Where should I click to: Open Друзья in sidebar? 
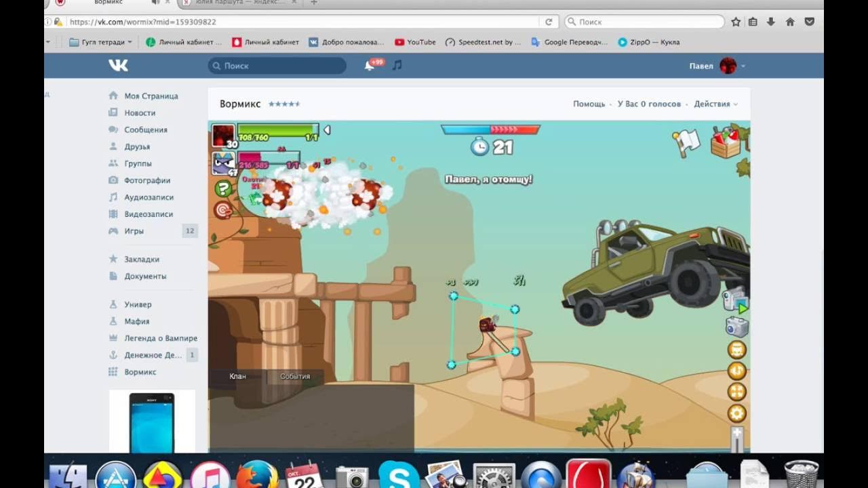pyautogui.click(x=137, y=146)
